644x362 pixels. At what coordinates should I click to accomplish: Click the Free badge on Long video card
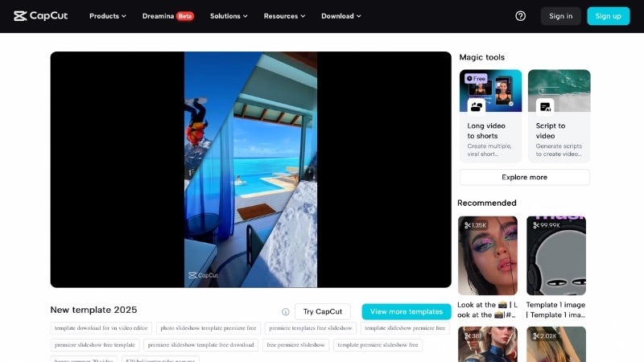(x=476, y=78)
